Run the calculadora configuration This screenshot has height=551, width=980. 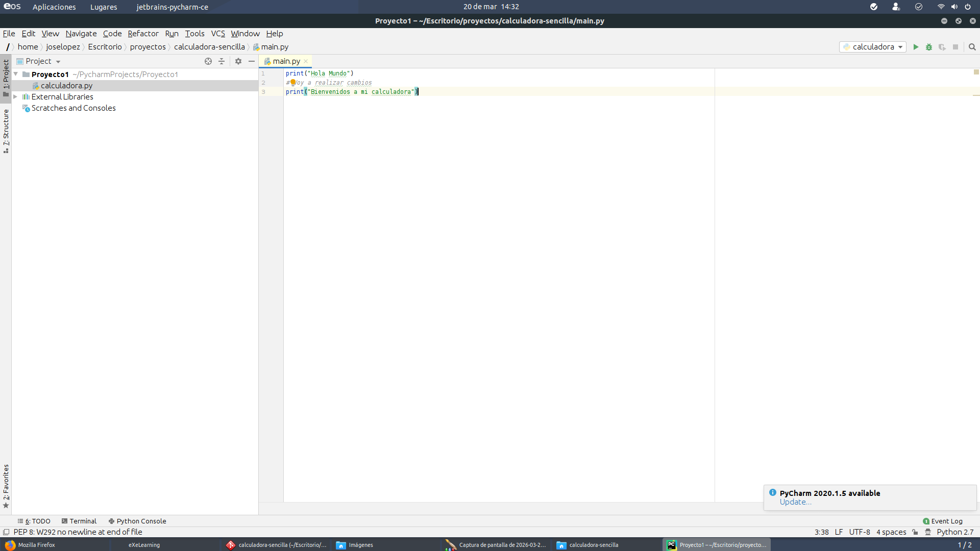(916, 47)
